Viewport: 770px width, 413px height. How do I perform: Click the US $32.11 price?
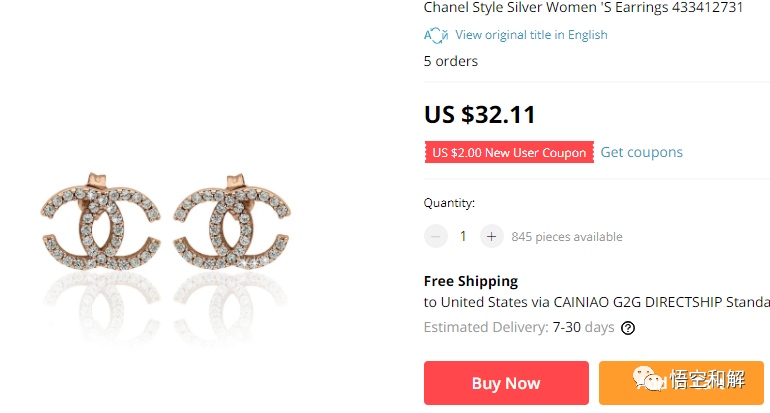pyautogui.click(x=480, y=114)
